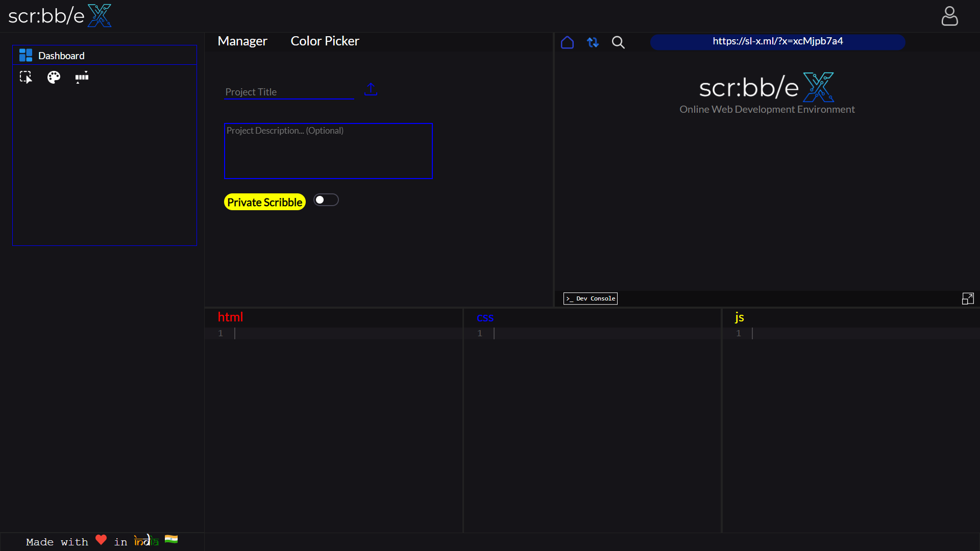Screen dimensions: 980x551
Task: Click the Project Title input field
Action: 289,92
